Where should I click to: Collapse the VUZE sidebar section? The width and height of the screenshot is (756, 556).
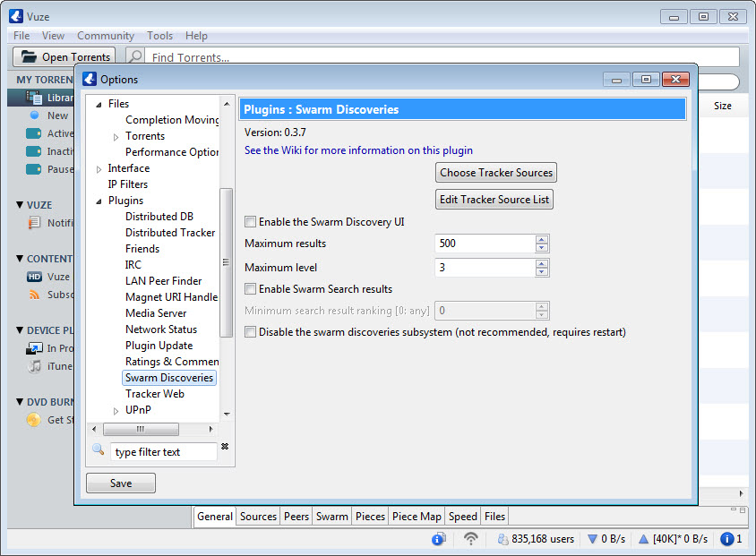[x=20, y=205]
